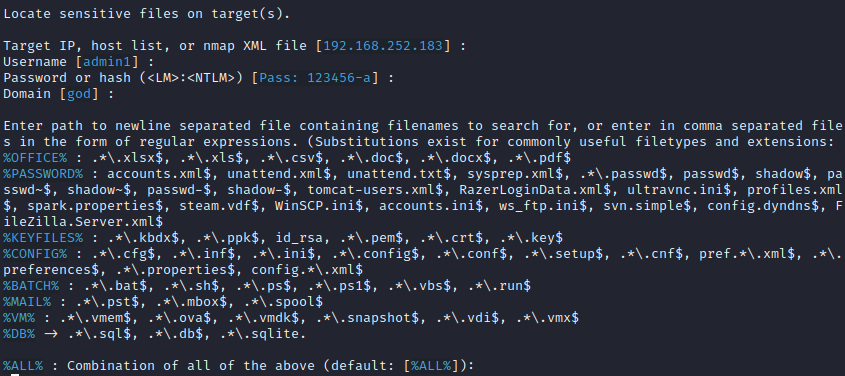Click the %VM% substitution keyword
Viewport: 845px width, 376px height.
(x=19, y=318)
